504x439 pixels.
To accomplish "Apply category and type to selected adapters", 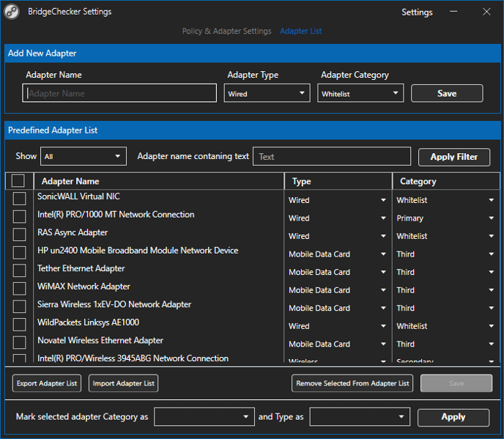I will pyautogui.click(x=453, y=417).
